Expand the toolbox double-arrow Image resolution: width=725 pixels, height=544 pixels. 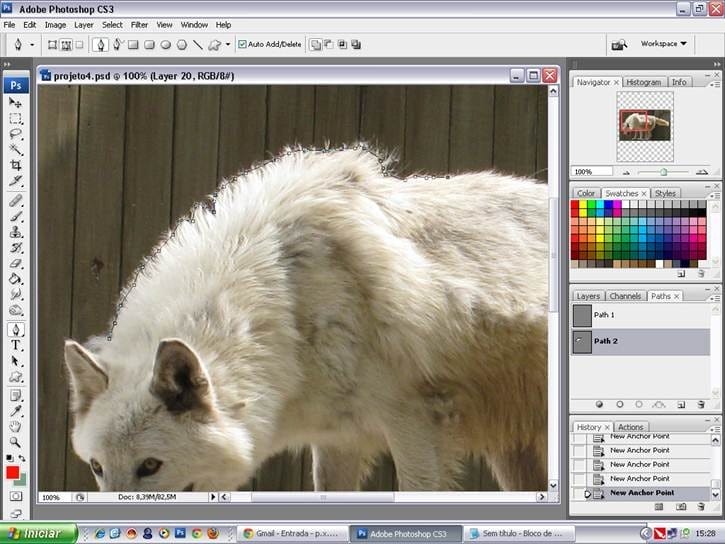[x=6, y=64]
